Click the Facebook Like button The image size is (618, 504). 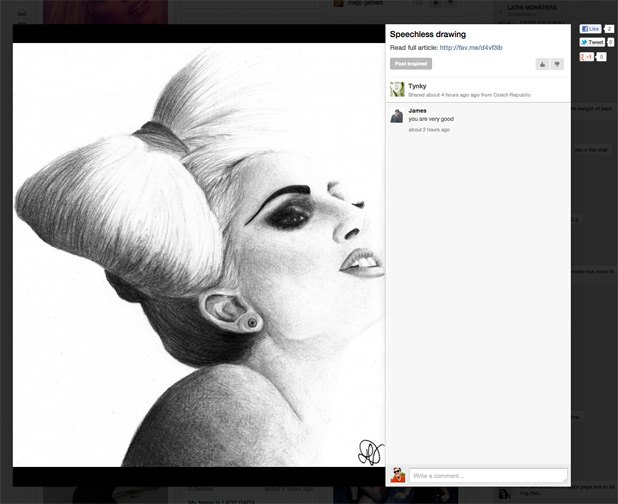pyautogui.click(x=590, y=29)
